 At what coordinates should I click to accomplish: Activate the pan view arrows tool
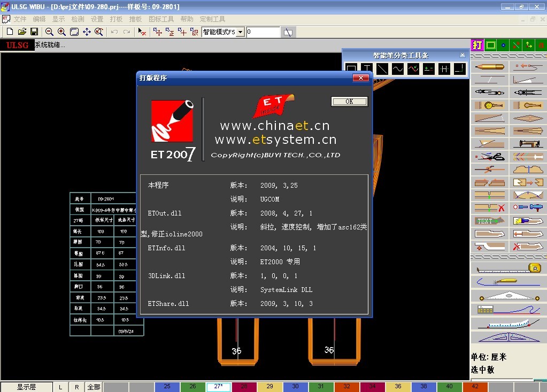coord(87,32)
